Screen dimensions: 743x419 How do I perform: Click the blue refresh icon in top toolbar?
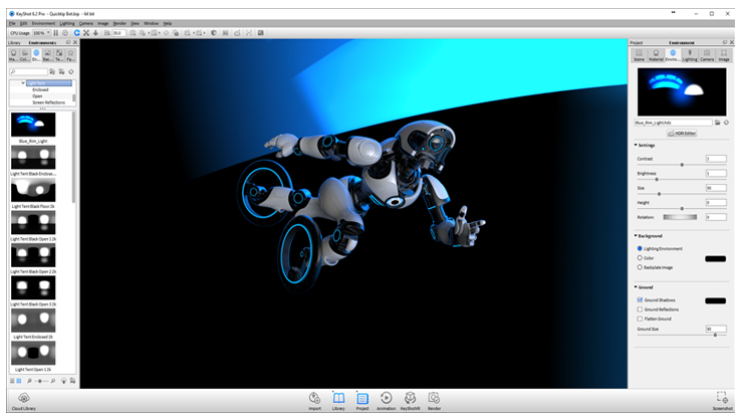point(77,33)
